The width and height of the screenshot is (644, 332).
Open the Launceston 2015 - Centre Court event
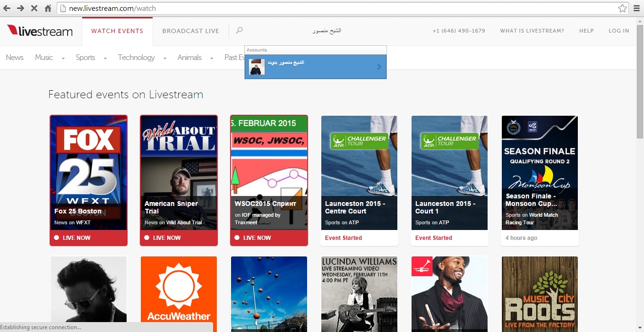(x=359, y=180)
